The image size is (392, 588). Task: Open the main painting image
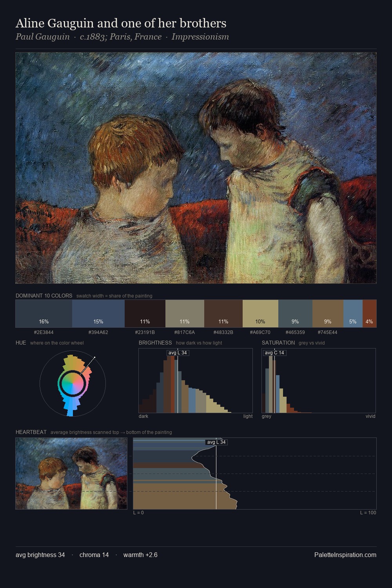coord(196,168)
